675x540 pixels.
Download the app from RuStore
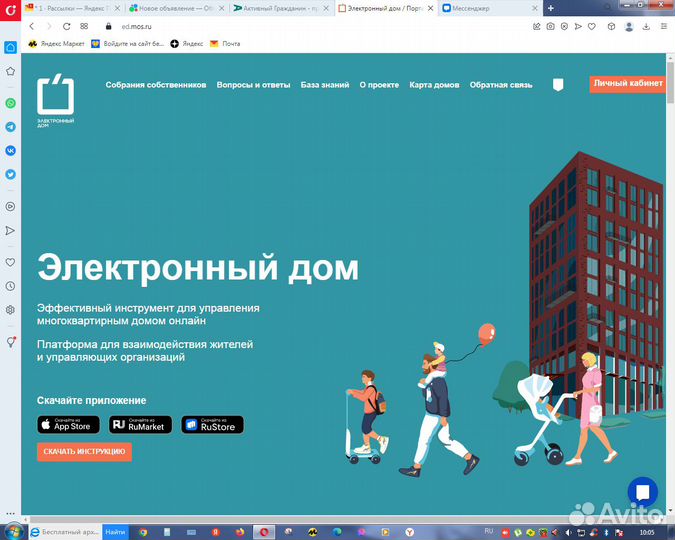tap(213, 425)
